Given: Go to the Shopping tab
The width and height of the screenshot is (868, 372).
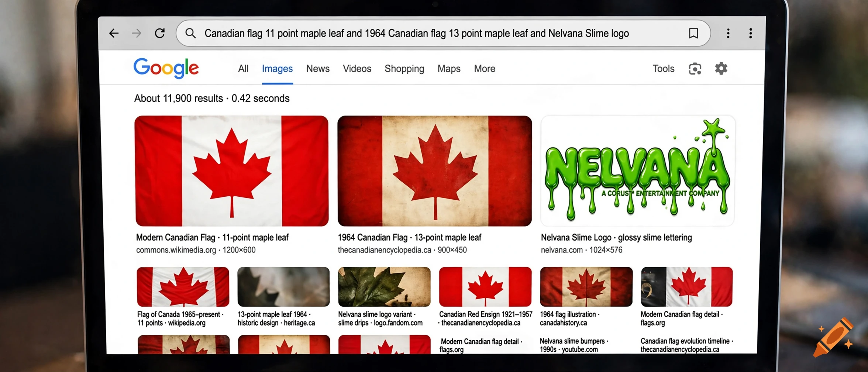Looking at the screenshot, I should 404,69.
